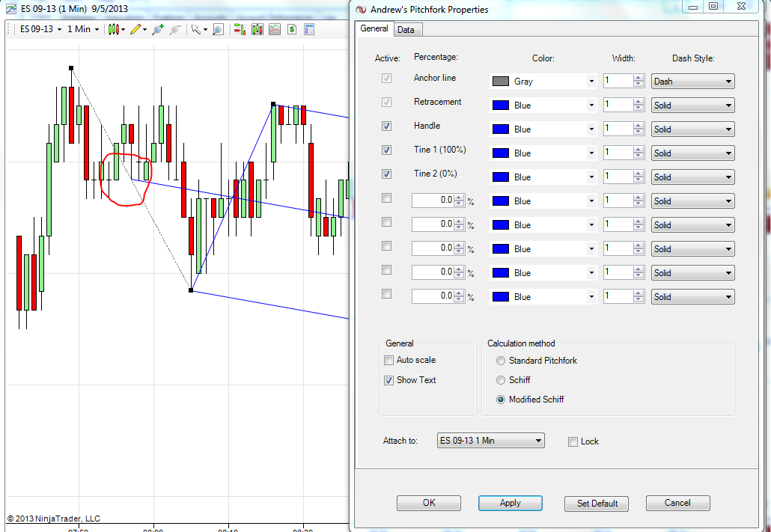
Task: Uncheck the Show Text checkbox
Action: click(389, 380)
